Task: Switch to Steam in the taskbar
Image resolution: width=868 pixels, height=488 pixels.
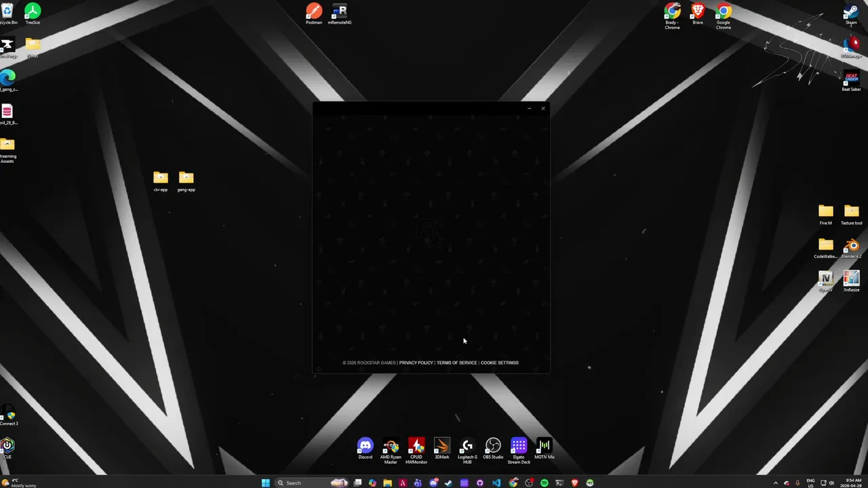Action: [x=448, y=483]
